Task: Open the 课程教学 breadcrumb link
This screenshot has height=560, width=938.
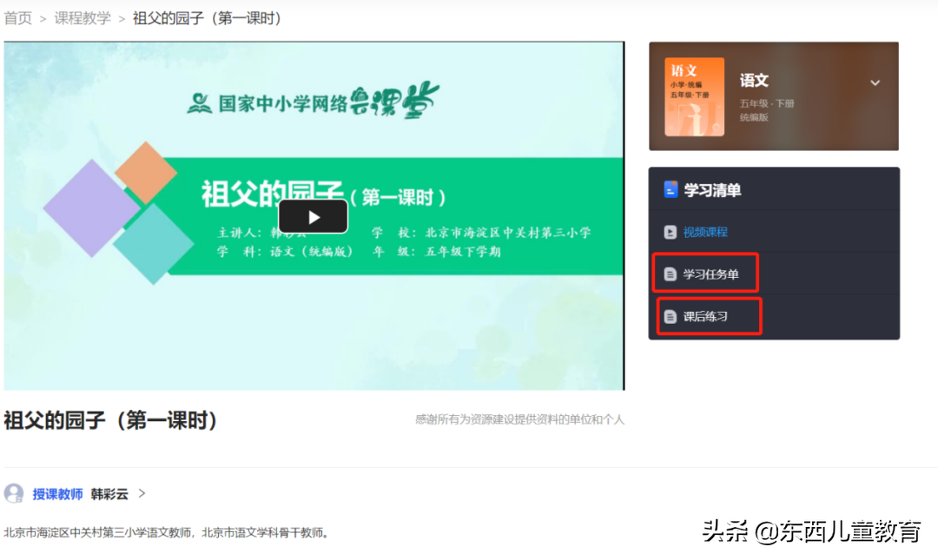Action: 83,17
